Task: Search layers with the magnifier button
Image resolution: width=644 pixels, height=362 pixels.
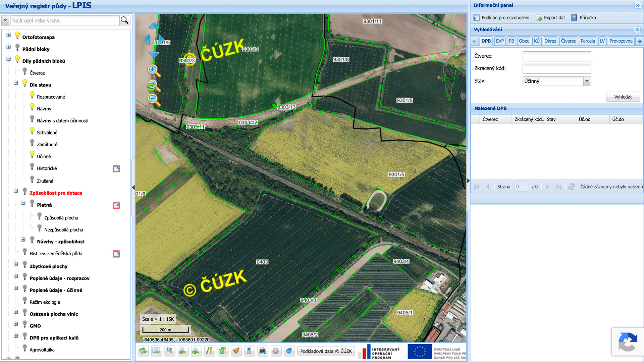Action: click(124, 20)
